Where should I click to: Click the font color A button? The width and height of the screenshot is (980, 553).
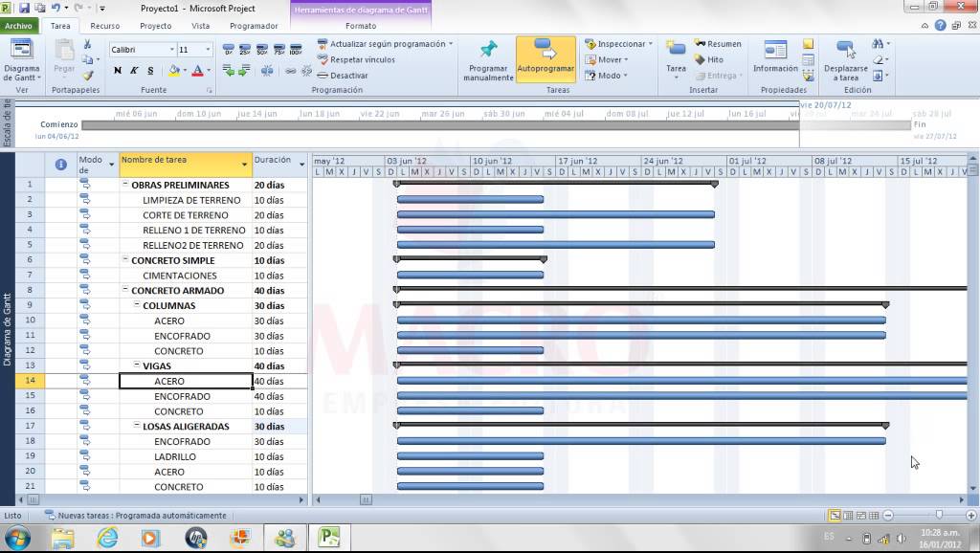tap(197, 71)
